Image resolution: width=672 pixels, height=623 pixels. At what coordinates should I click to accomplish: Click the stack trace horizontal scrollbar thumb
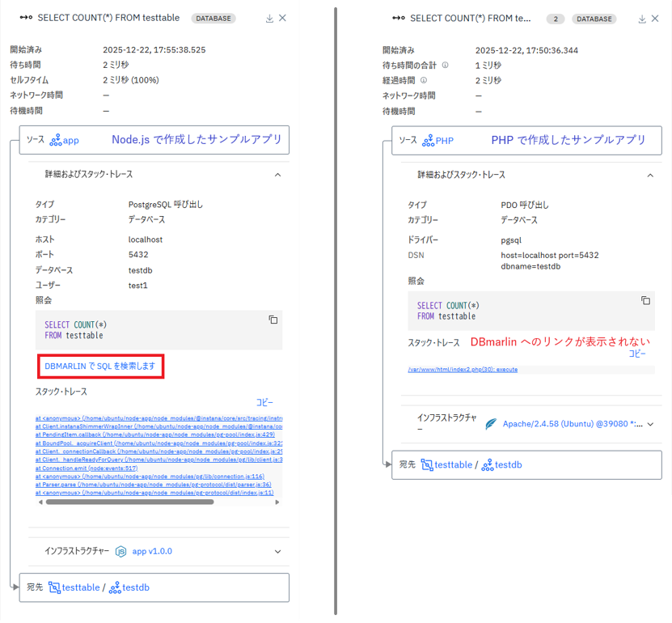tap(130, 502)
